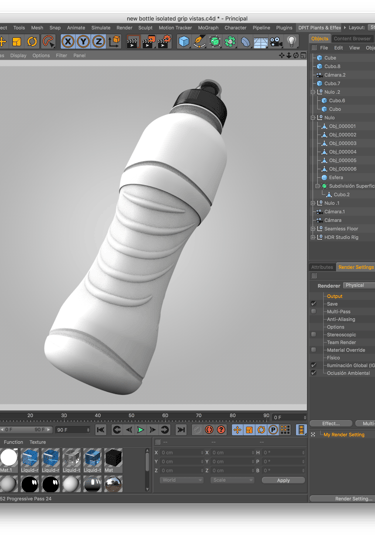Open the Renderer Physical dropdown

(359, 285)
